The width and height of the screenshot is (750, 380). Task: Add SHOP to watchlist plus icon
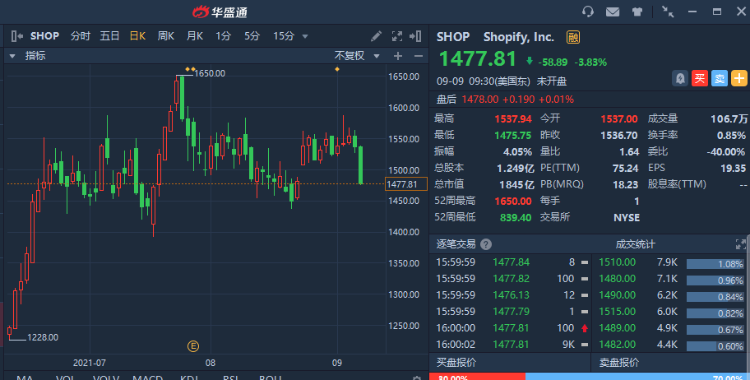pos(739,78)
